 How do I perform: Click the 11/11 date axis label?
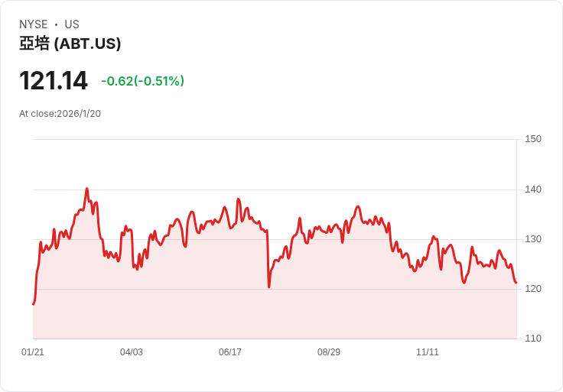pyautogui.click(x=428, y=352)
